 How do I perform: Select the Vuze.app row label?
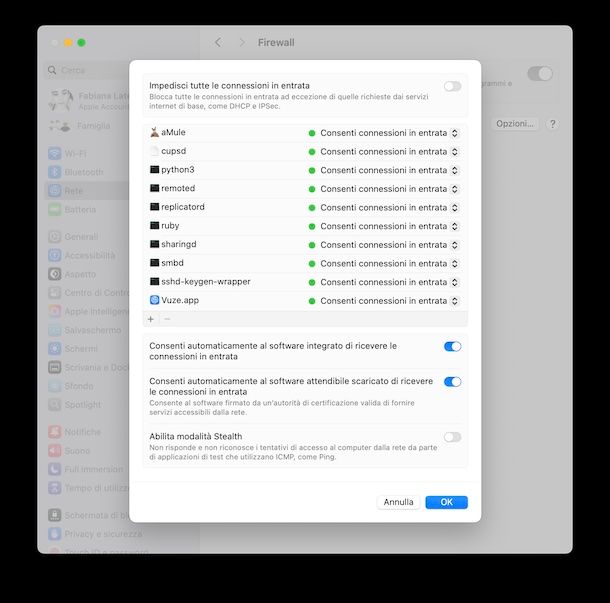pyautogui.click(x=180, y=300)
